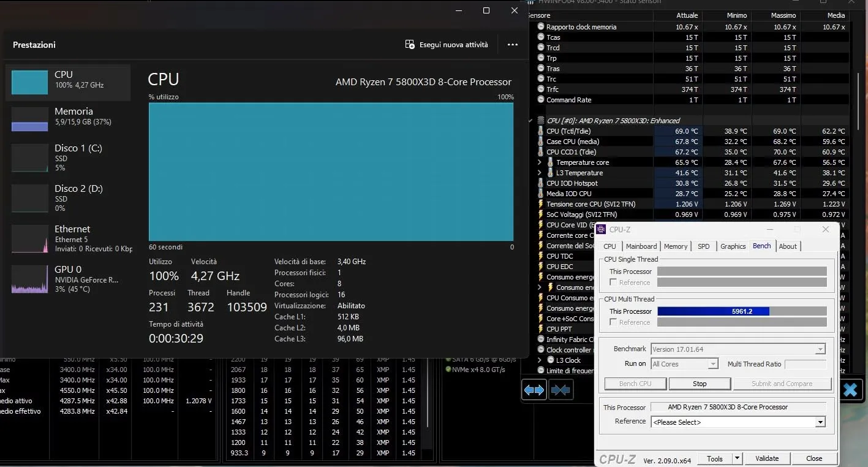Image resolution: width=868 pixels, height=467 pixels.
Task: Click the CPU utilization graph in Task Manager
Action: pyautogui.click(x=331, y=172)
